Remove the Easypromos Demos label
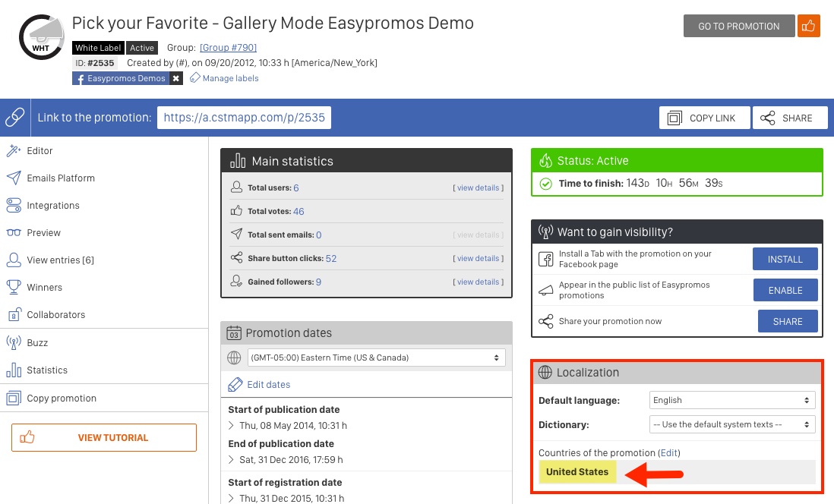 [176, 78]
